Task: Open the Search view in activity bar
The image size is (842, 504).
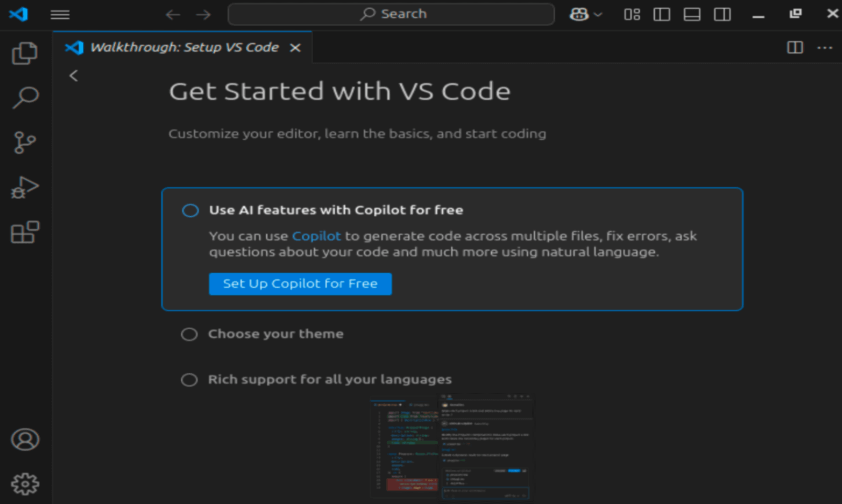Action: (25, 97)
